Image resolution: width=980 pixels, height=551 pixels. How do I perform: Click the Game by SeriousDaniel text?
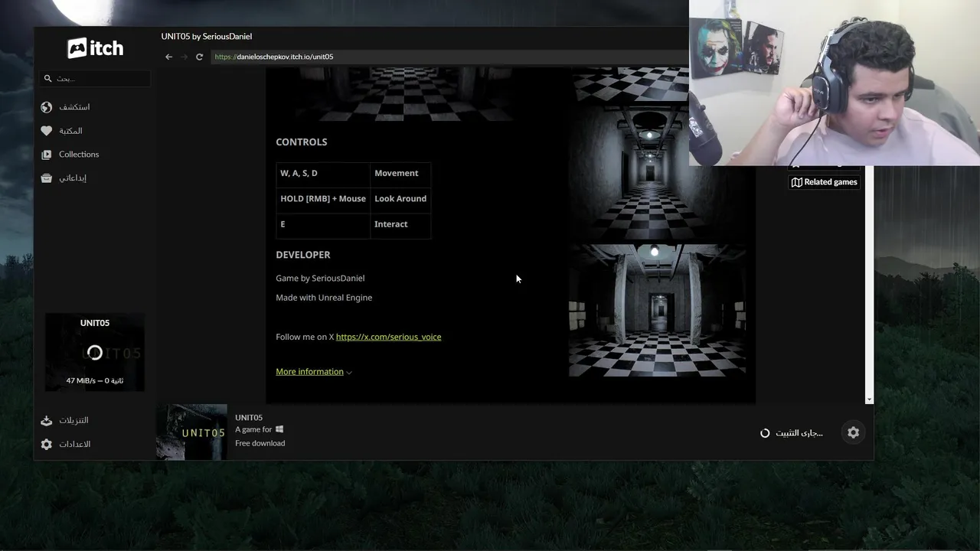tap(320, 279)
